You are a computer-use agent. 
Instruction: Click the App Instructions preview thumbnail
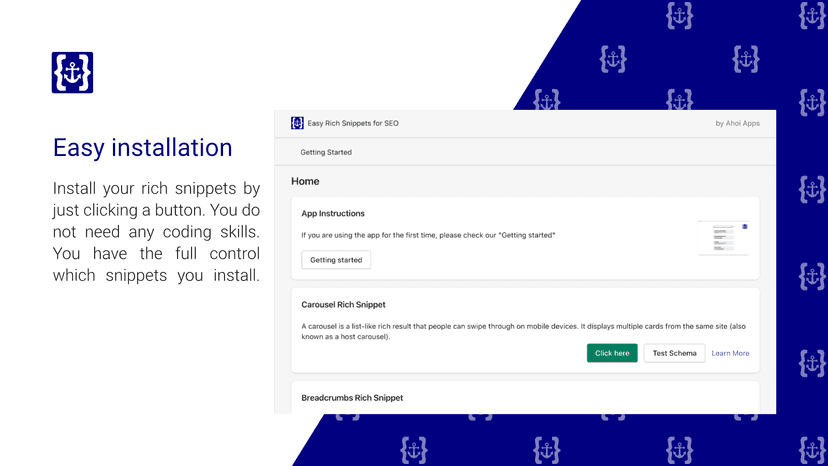723,238
